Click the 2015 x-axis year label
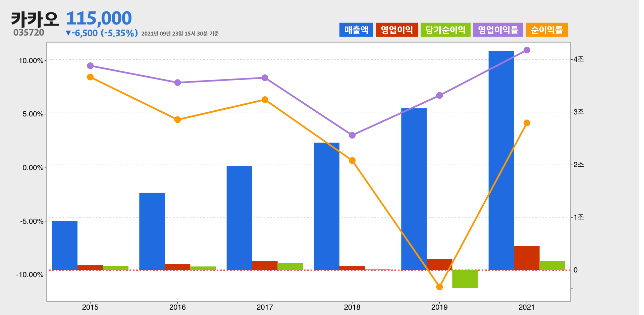This screenshot has width=644, height=315. tap(90, 307)
